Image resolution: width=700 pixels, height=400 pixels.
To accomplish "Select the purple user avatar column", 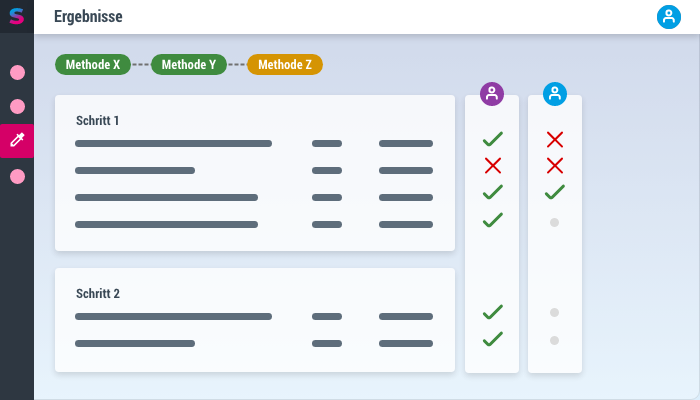I will click(x=492, y=94).
